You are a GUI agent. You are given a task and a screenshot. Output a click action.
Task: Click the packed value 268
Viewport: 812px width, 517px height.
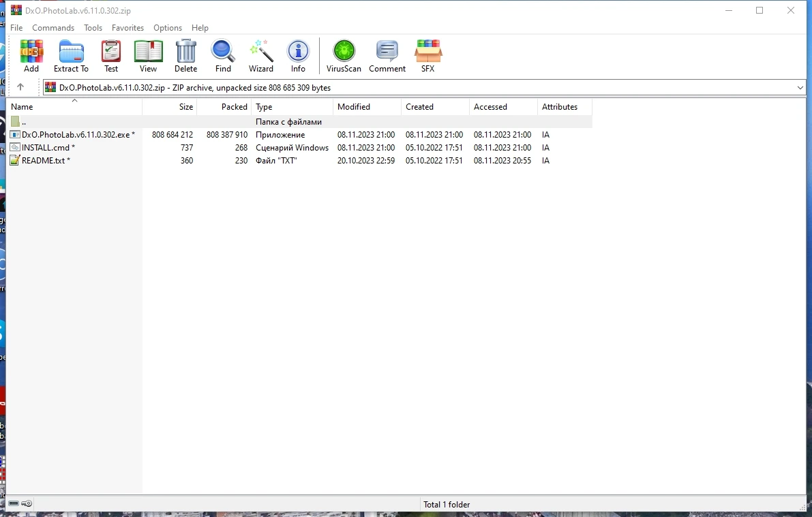click(x=241, y=148)
